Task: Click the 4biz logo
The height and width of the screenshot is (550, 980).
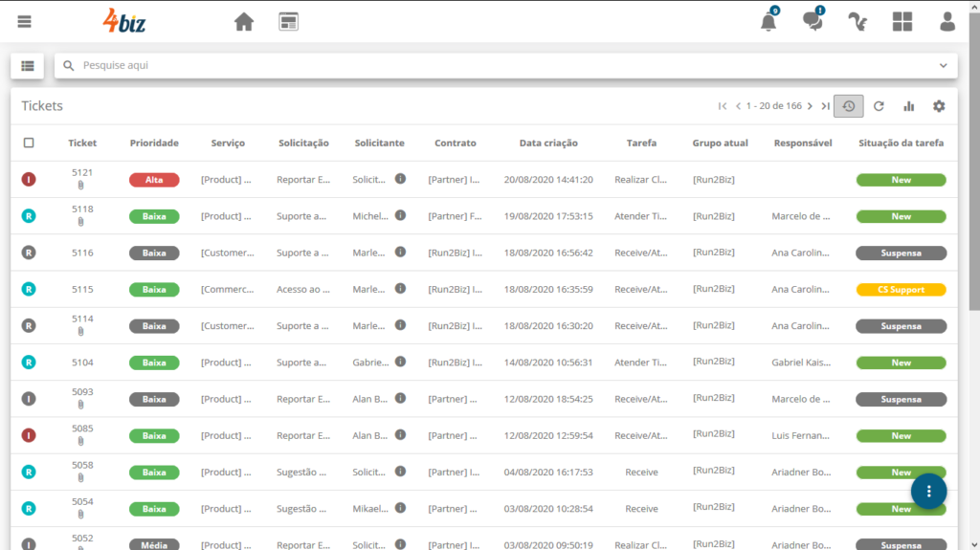Action: point(123,21)
